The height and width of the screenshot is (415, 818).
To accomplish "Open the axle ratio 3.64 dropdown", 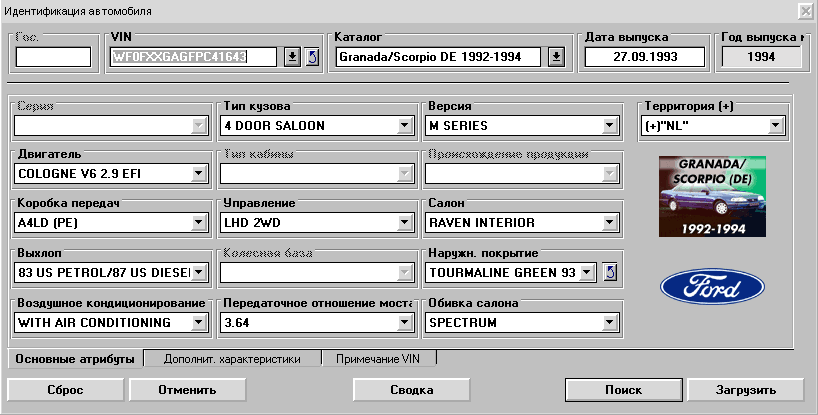I will tap(404, 322).
